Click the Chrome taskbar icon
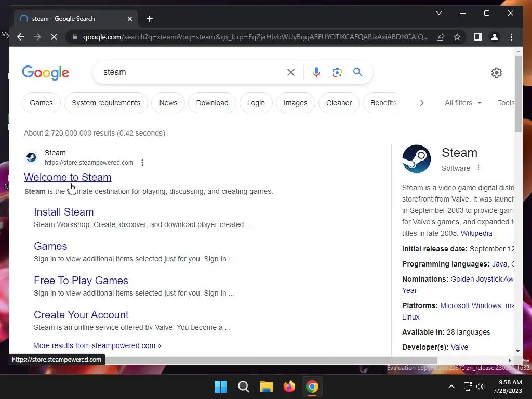Screen dimensions: 532x399 tap(312, 387)
